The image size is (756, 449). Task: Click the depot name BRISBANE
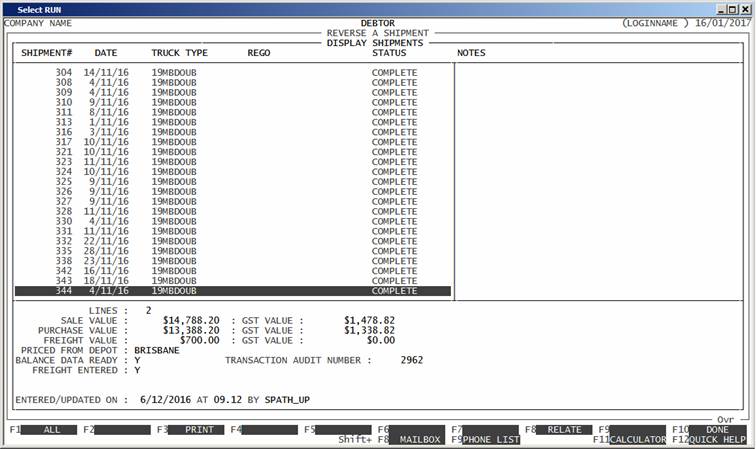pyautogui.click(x=157, y=351)
